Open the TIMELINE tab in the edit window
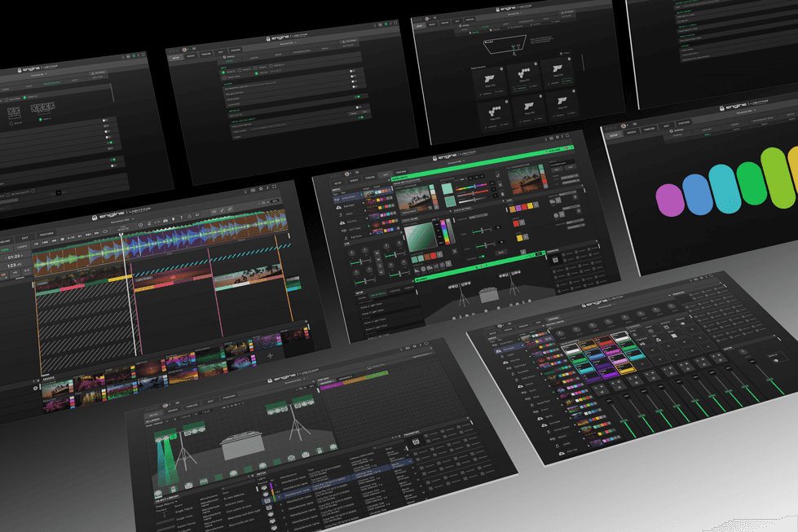This screenshot has width=798, height=532. [x=370, y=177]
